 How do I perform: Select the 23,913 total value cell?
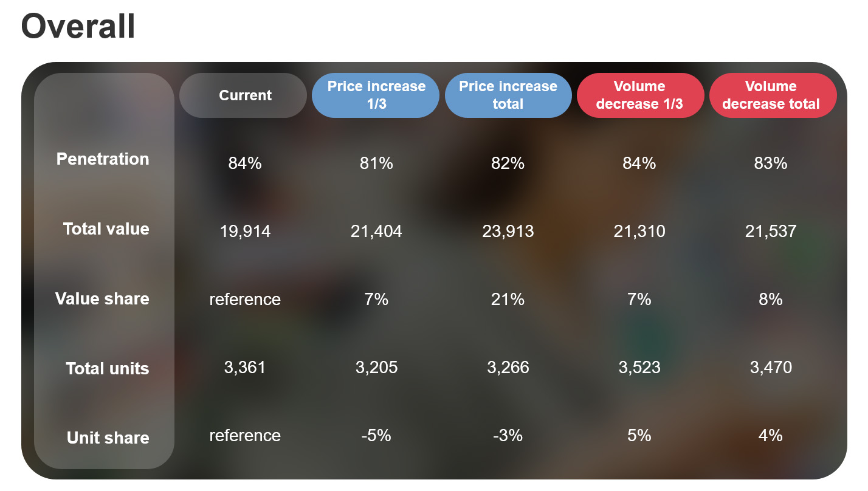pos(508,232)
